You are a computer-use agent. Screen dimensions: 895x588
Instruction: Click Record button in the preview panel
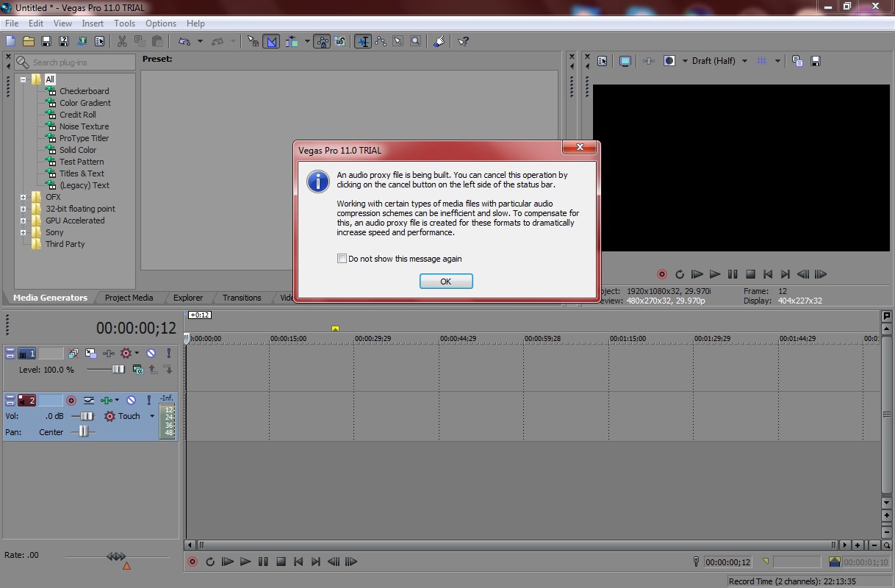pyautogui.click(x=662, y=274)
